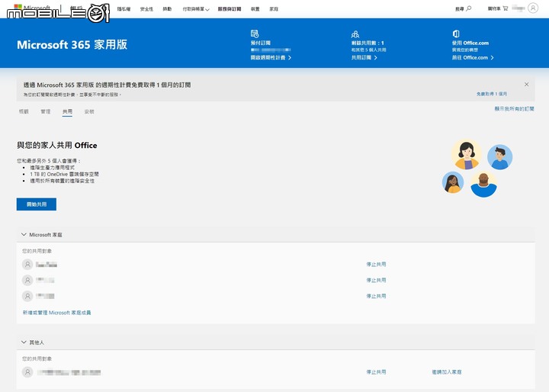
Task: Click the sharing people icon in banner
Action: (355, 34)
